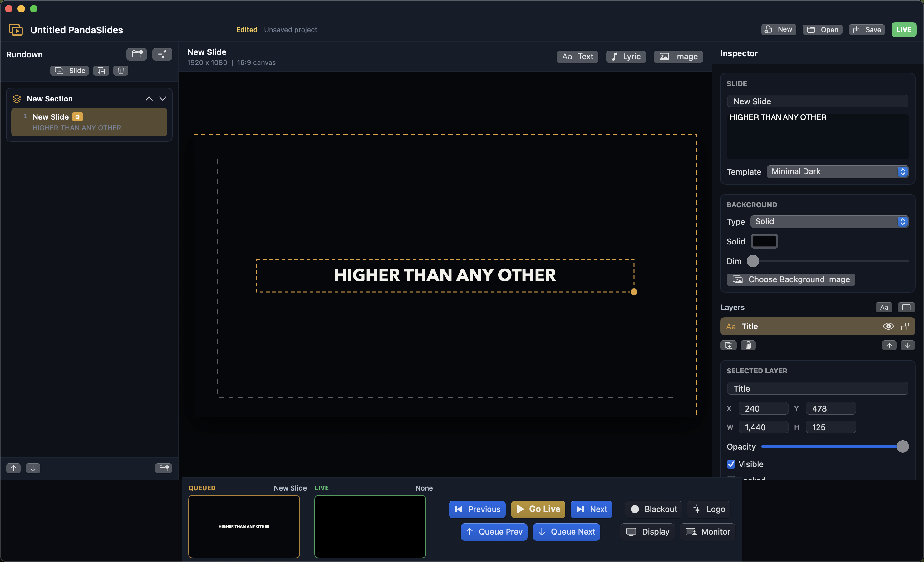Click the X position field showing 240
Viewport: 924px width, 562px height.
(x=763, y=409)
